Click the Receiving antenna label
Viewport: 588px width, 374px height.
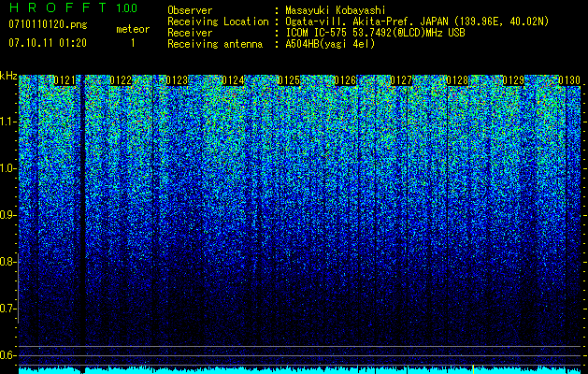pos(215,44)
